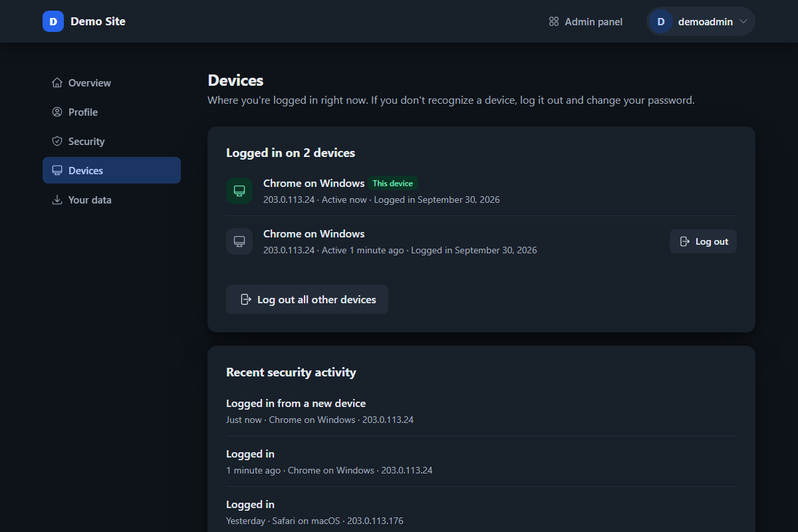Viewport: 798px width, 532px height.
Task: Open the Admin panel link
Action: 586,21
